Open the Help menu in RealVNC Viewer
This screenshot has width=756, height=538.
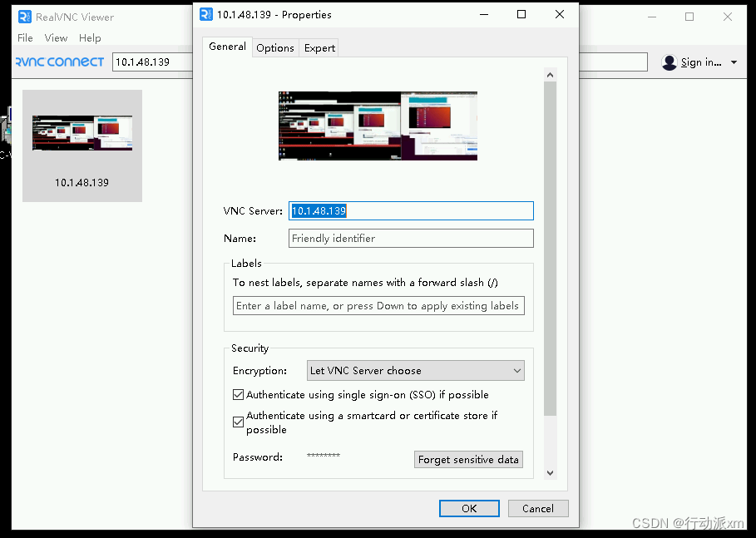90,38
